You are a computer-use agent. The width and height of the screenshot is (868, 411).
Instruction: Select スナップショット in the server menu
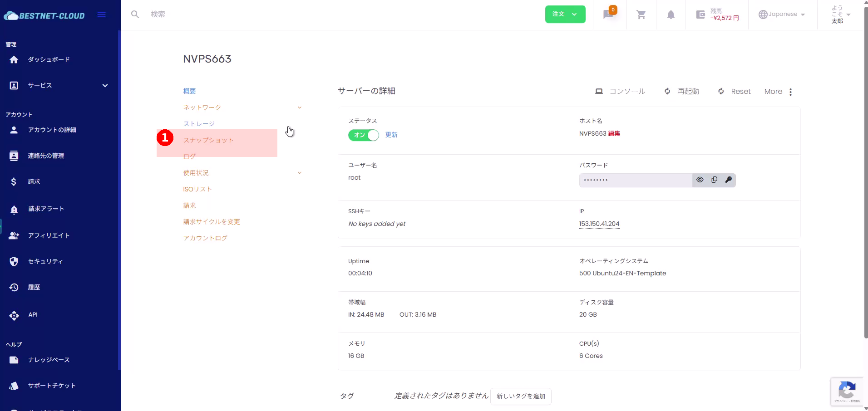(208, 140)
